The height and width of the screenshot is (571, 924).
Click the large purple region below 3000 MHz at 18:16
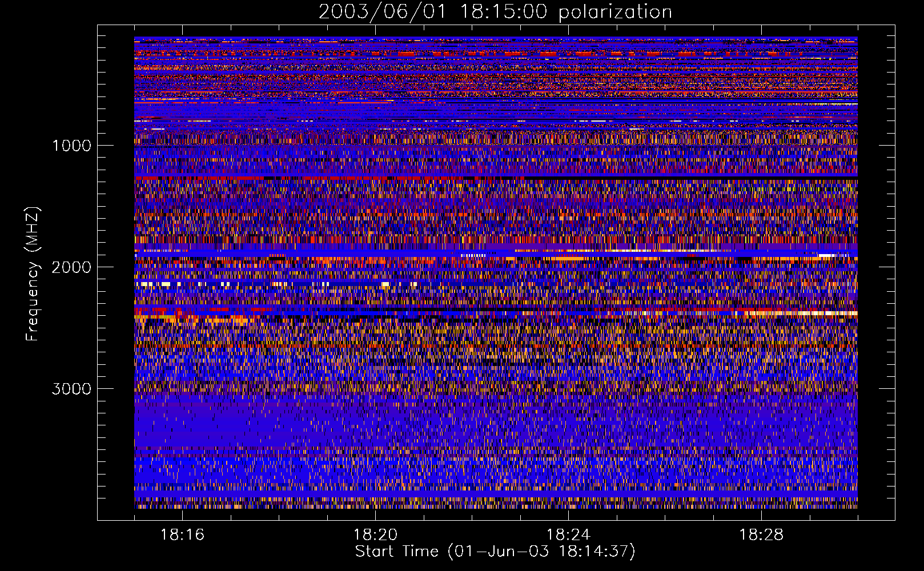coord(188,425)
